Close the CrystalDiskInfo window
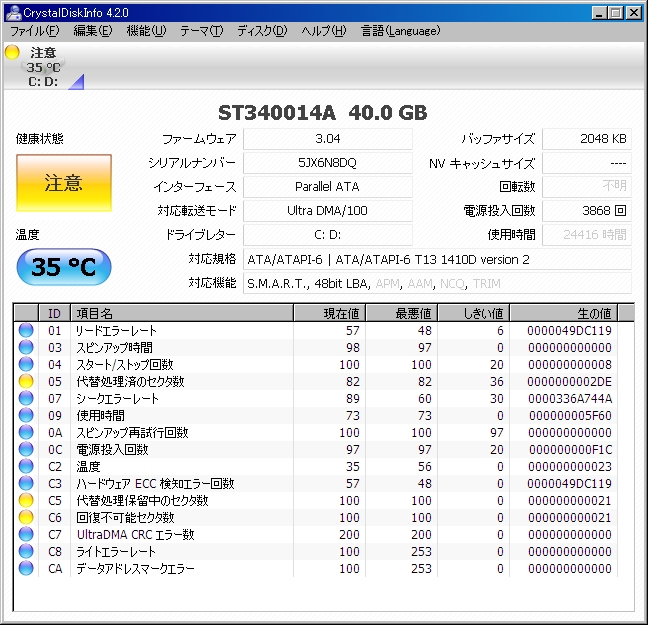Viewport: 648px width, 625px height. coord(634,13)
